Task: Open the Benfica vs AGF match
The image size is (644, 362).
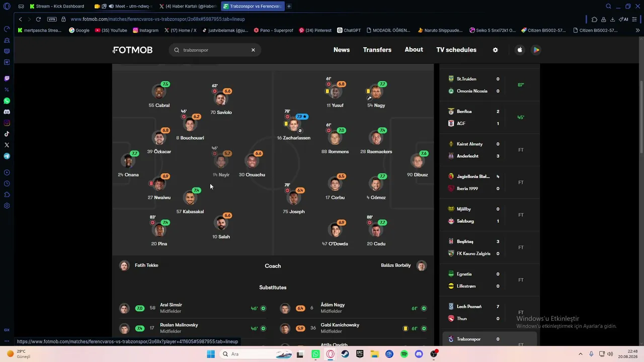Action: pyautogui.click(x=491, y=117)
